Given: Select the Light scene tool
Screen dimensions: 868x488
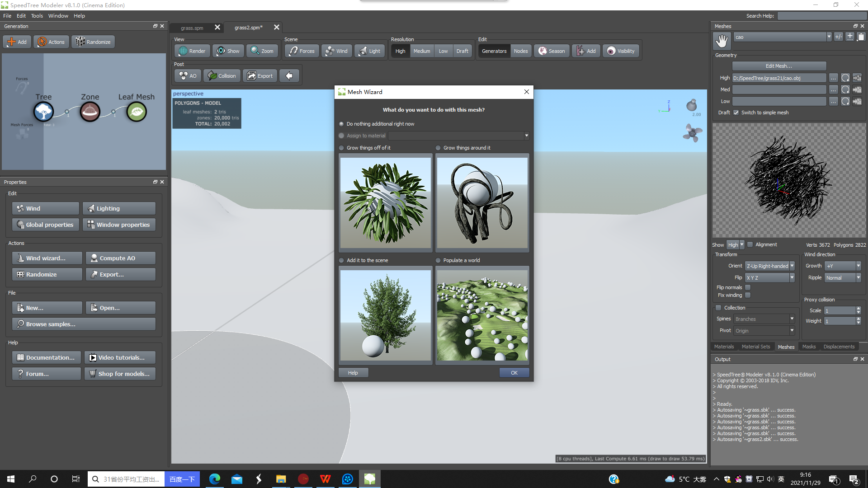Looking at the screenshot, I should [369, 51].
